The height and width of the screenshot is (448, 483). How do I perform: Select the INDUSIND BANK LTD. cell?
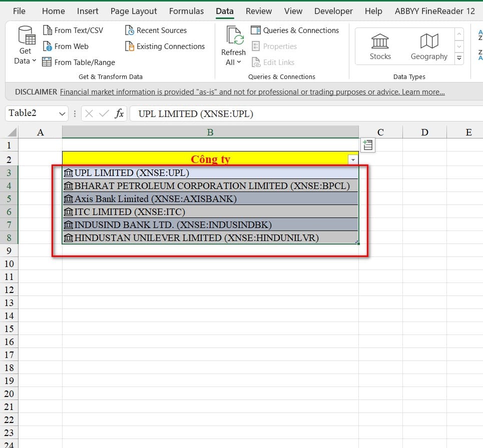coord(210,224)
